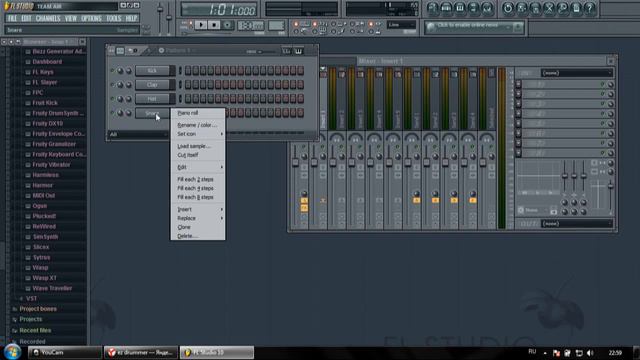The image size is (640, 360).
Task: Open graph editor icon in step sequencer
Action: click(x=286, y=51)
